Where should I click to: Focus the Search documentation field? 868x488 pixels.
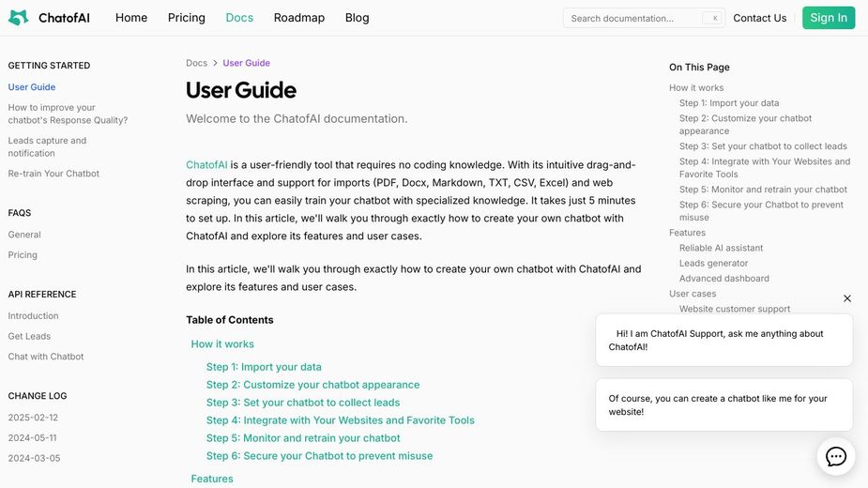644,18
